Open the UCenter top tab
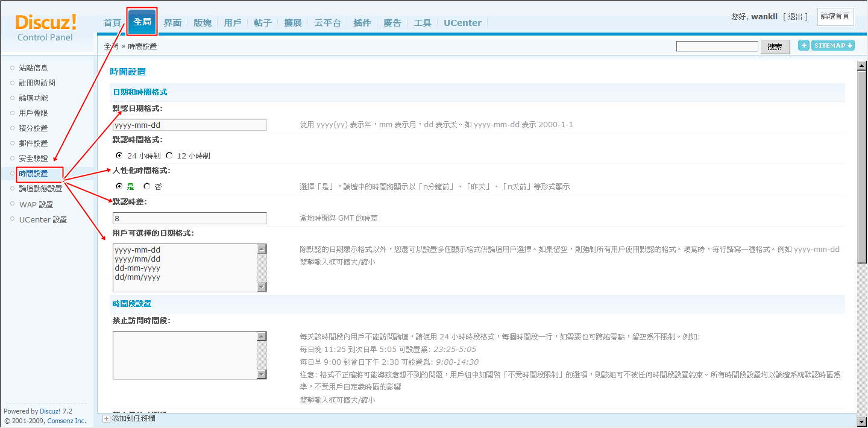 point(462,23)
